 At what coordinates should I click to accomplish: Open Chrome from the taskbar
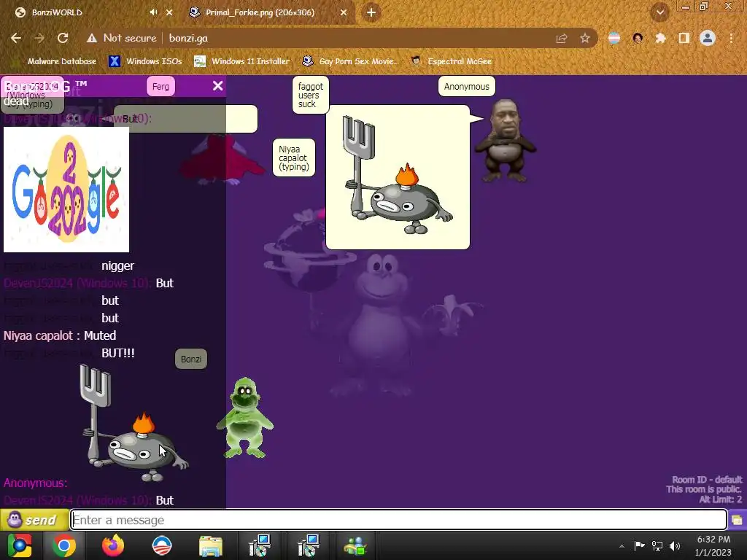coord(64,545)
